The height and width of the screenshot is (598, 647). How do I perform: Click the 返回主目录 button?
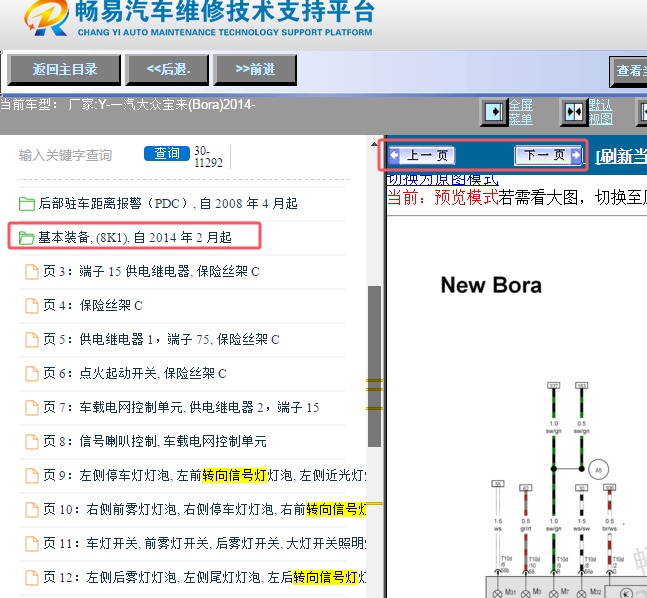coord(64,70)
